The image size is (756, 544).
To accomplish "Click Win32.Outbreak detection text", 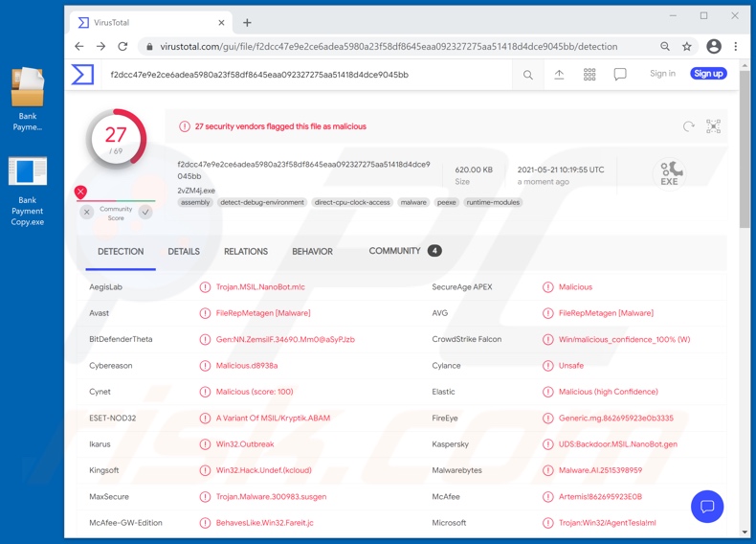I will pyautogui.click(x=245, y=444).
